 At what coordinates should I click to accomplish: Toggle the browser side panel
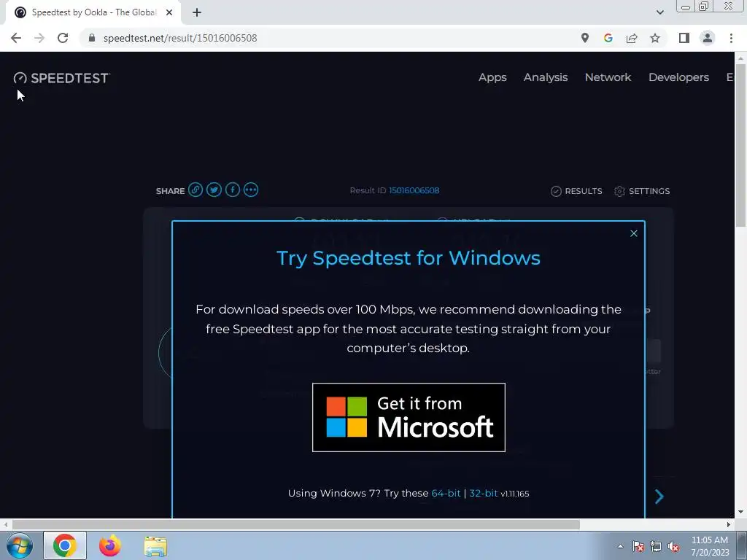pyautogui.click(x=684, y=38)
